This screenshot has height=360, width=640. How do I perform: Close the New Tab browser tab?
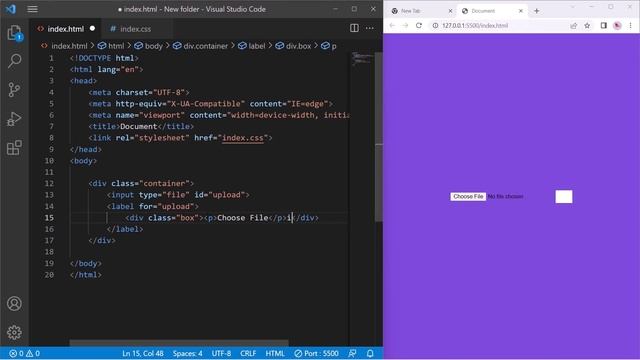[450, 11]
